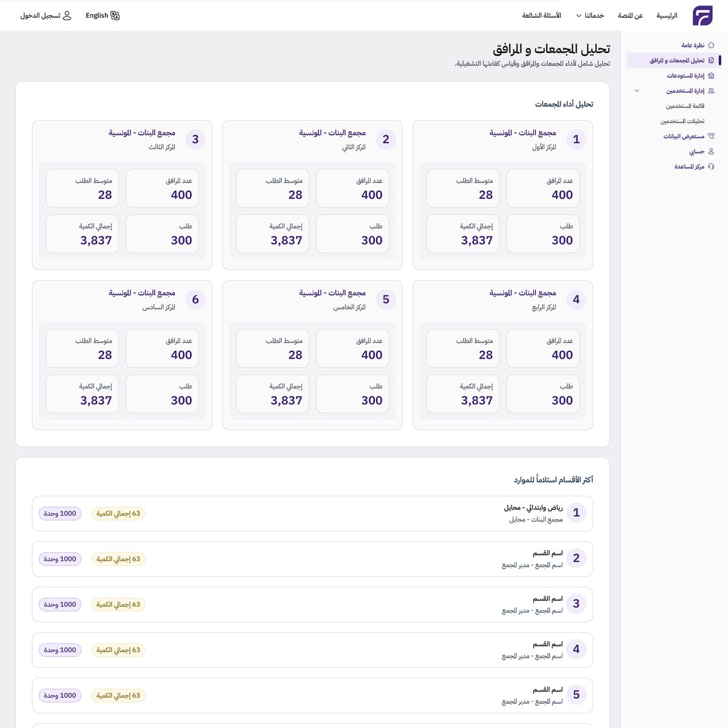This screenshot has width=728, height=728.
Task: Click the user icon beside تسجيل الدخول
Action: coord(67,16)
